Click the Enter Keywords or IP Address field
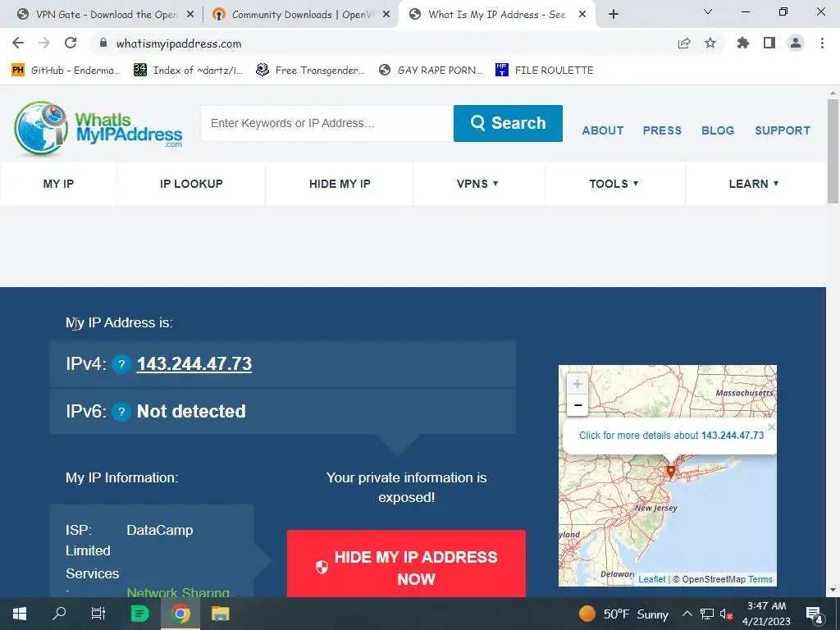Screen dimensions: 840x630 click(326, 123)
